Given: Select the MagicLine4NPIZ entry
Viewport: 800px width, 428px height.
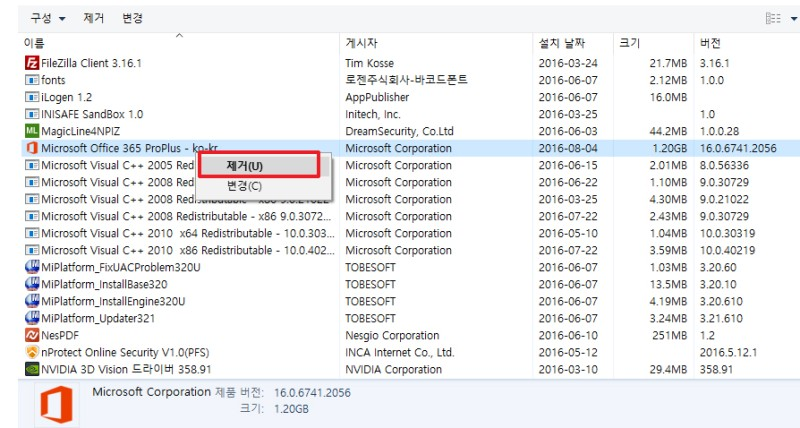Looking at the screenshot, I should pyautogui.click(x=81, y=131).
